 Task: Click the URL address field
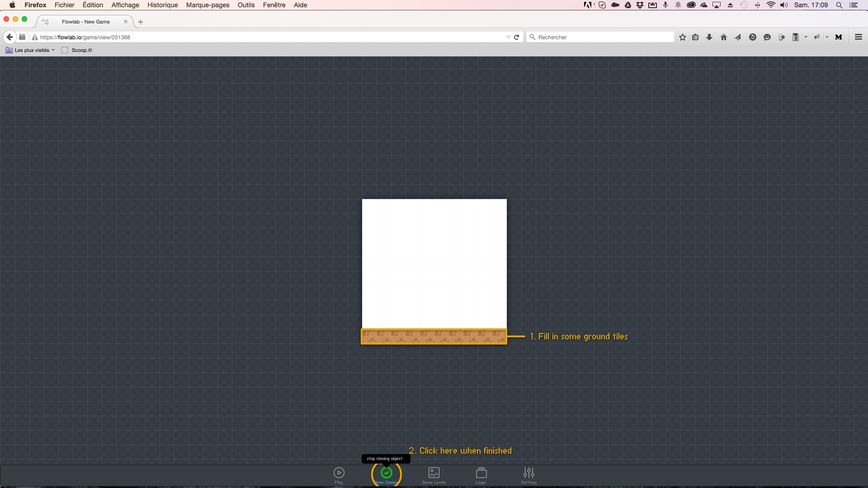[271, 37]
